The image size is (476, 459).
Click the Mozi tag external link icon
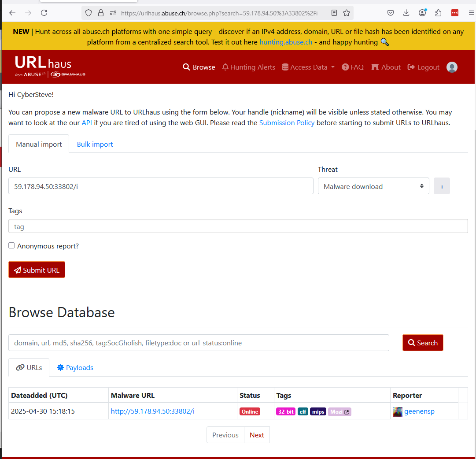point(347,412)
